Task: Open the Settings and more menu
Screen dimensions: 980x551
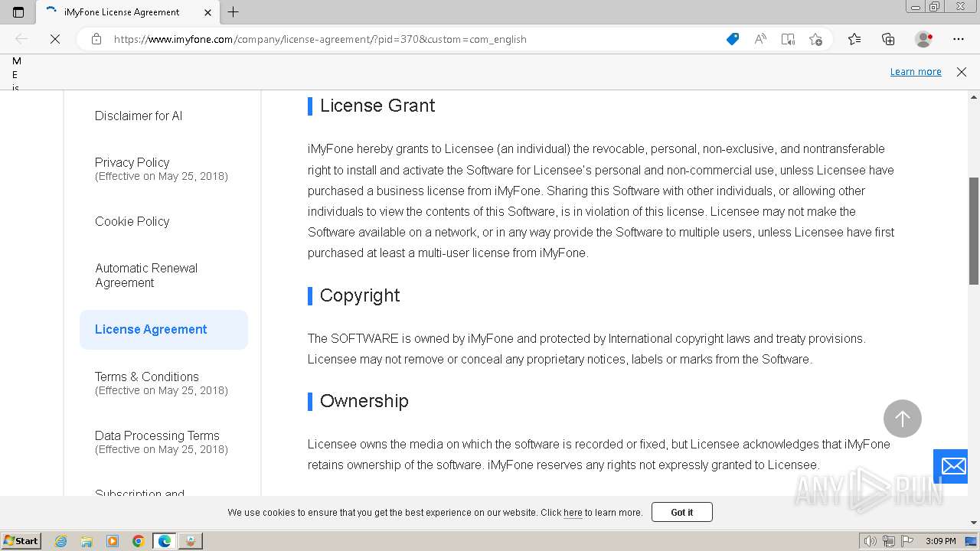Action: point(959,39)
